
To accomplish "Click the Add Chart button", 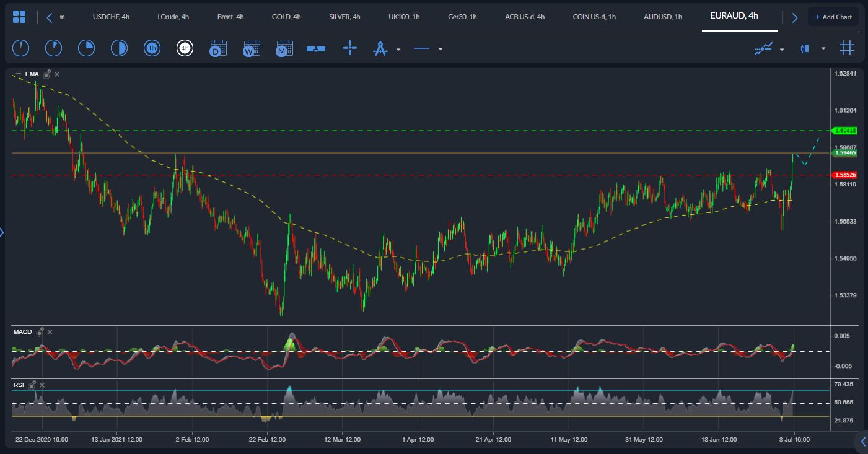I will coord(833,17).
